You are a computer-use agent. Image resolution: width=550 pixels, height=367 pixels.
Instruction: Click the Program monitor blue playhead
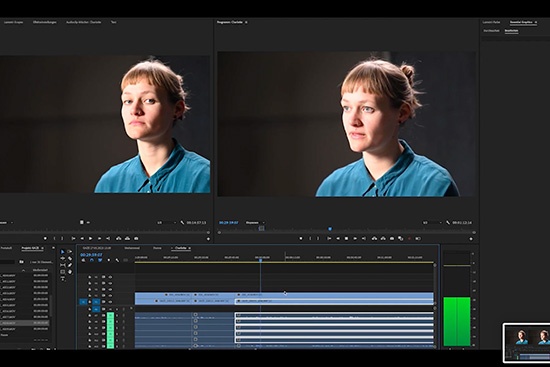pos(330,229)
